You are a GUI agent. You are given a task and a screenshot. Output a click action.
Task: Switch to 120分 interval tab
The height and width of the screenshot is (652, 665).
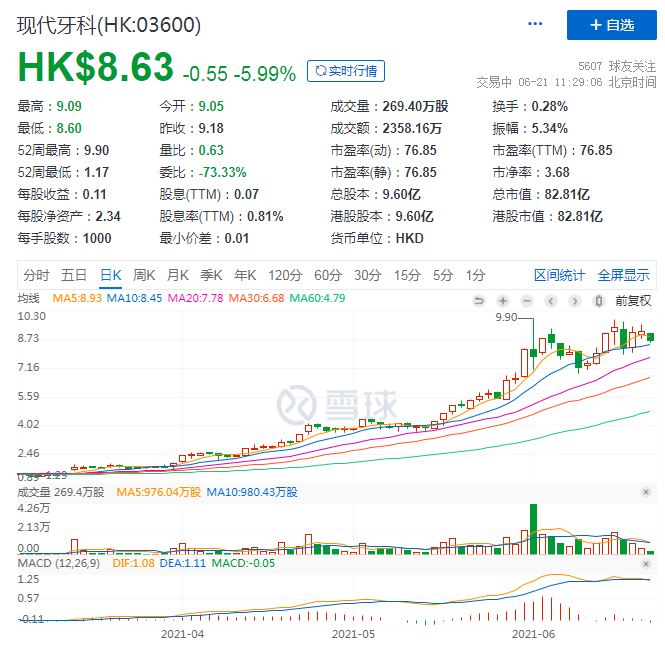(285, 275)
